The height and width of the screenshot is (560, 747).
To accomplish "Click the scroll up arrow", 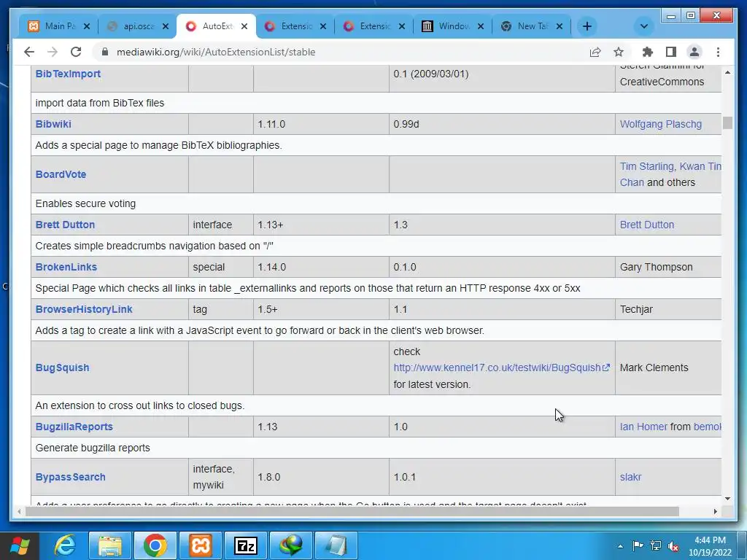I will [x=727, y=72].
